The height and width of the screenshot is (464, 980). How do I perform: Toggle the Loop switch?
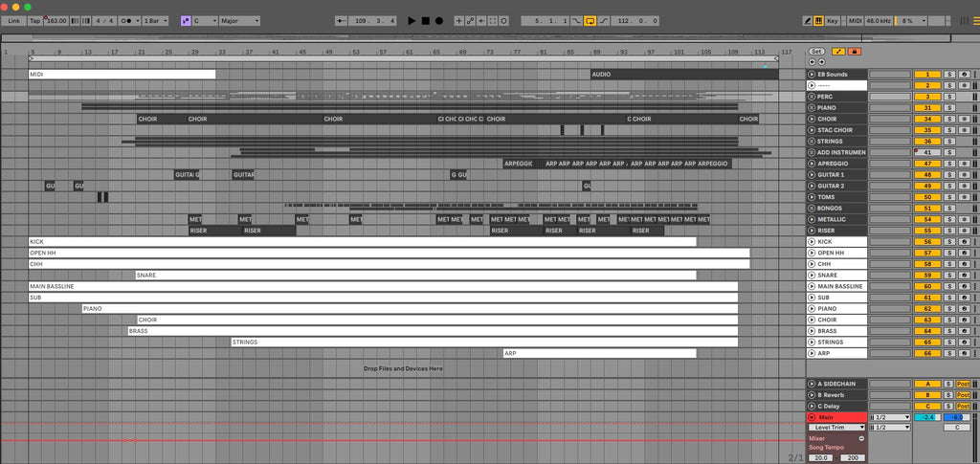[590, 21]
